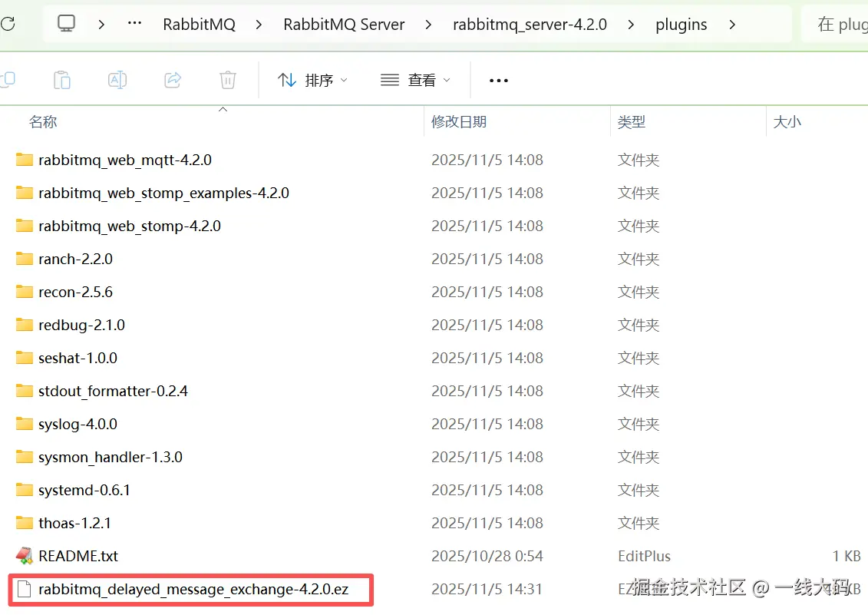Select ranch-2.2.0 folder name
Screen dimensions: 868x615
[75, 259]
